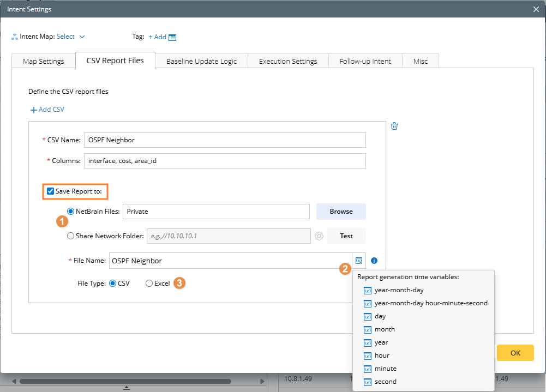The height and width of the screenshot is (392, 546).
Task: Choose the hour time variable
Action: click(382, 355)
